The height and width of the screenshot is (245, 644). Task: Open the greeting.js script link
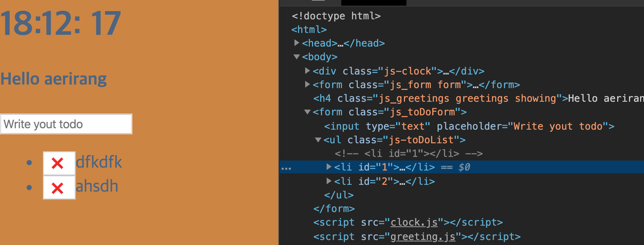(x=423, y=237)
